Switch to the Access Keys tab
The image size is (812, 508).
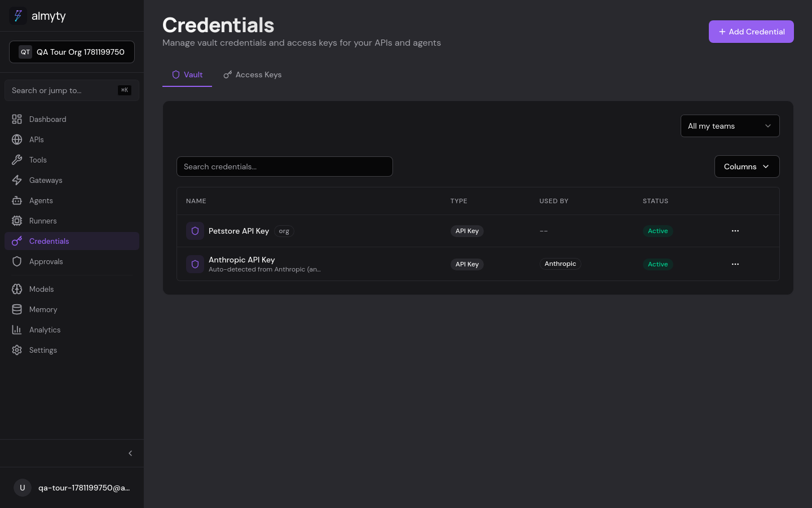point(253,75)
